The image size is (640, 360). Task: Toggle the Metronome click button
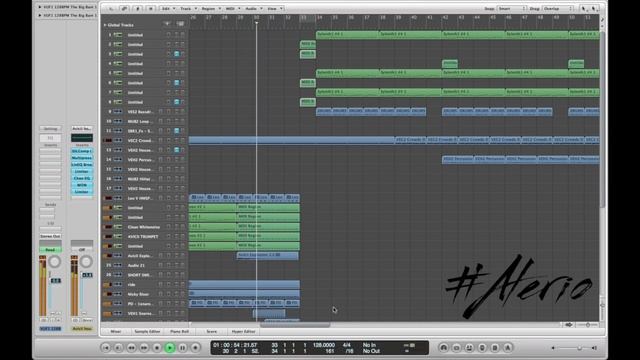point(508,348)
